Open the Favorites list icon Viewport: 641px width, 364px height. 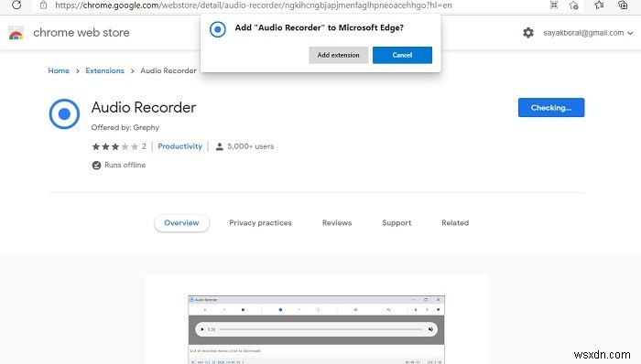(599, 5)
